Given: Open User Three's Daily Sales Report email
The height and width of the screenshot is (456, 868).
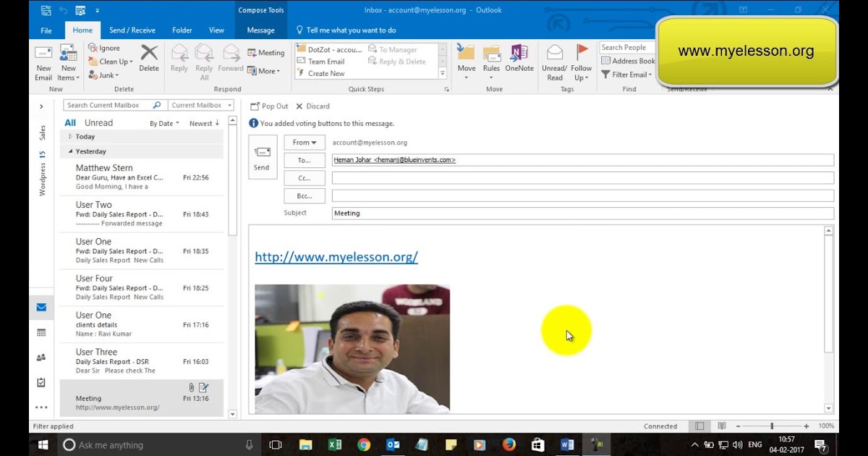Looking at the screenshot, I should (142, 361).
